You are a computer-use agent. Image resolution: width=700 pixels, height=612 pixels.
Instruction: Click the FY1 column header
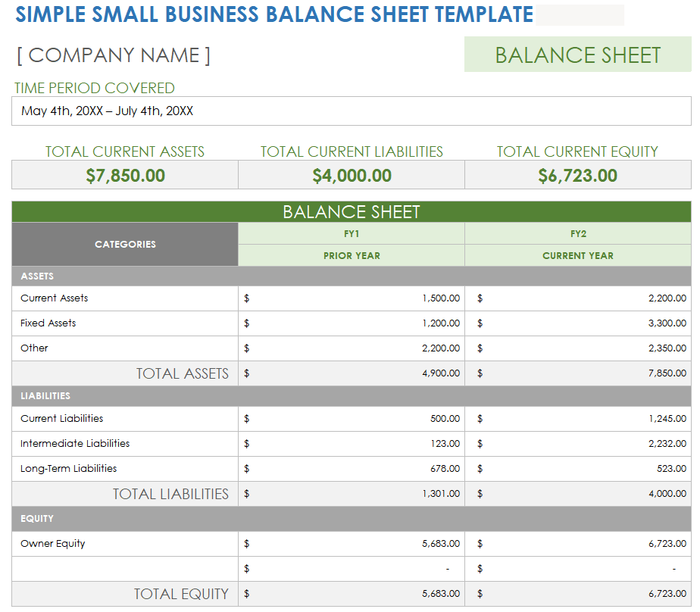[352, 234]
